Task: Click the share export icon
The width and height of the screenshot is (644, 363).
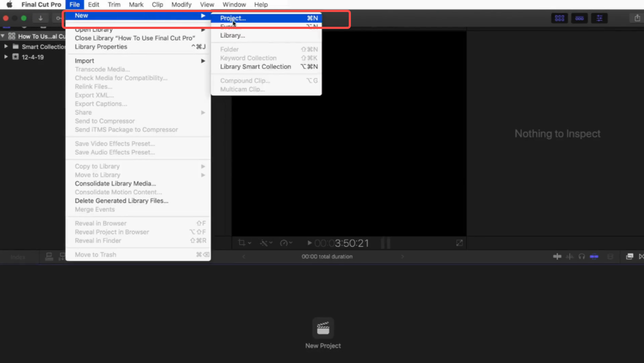Action: click(637, 18)
